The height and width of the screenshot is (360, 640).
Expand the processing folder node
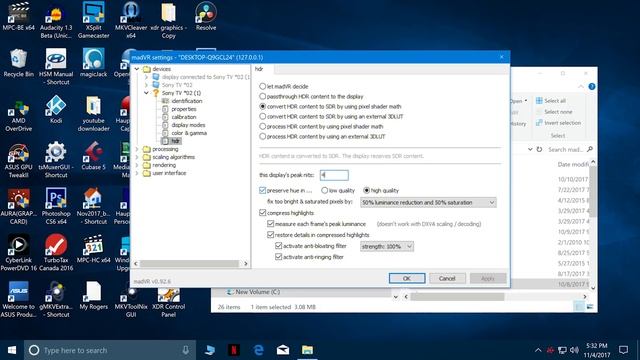tap(137, 149)
